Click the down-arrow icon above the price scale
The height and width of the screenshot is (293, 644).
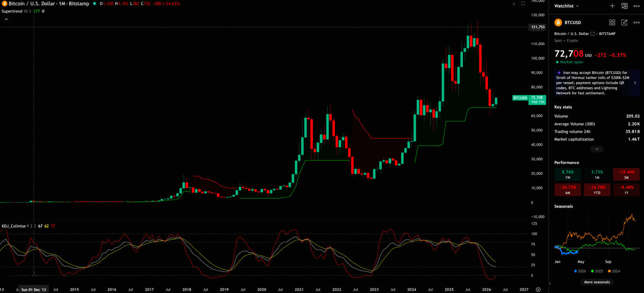point(514,4)
